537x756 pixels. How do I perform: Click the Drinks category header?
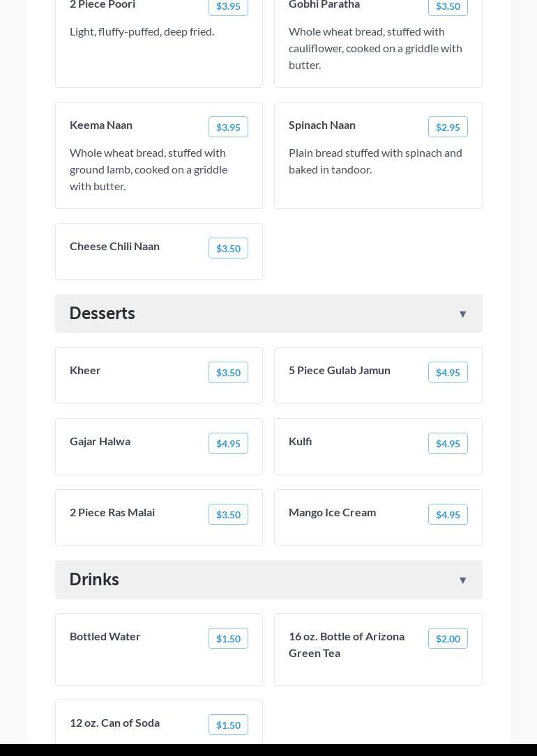pos(94,580)
